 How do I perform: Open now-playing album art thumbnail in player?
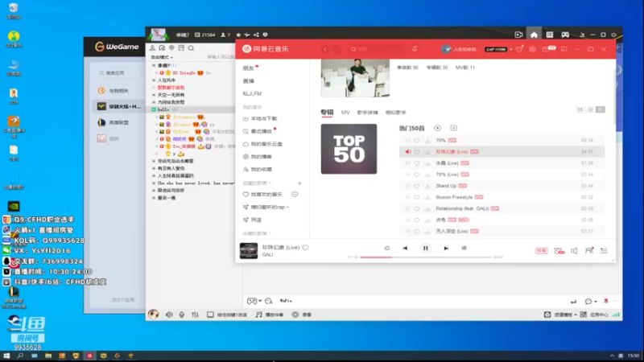pos(249,250)
